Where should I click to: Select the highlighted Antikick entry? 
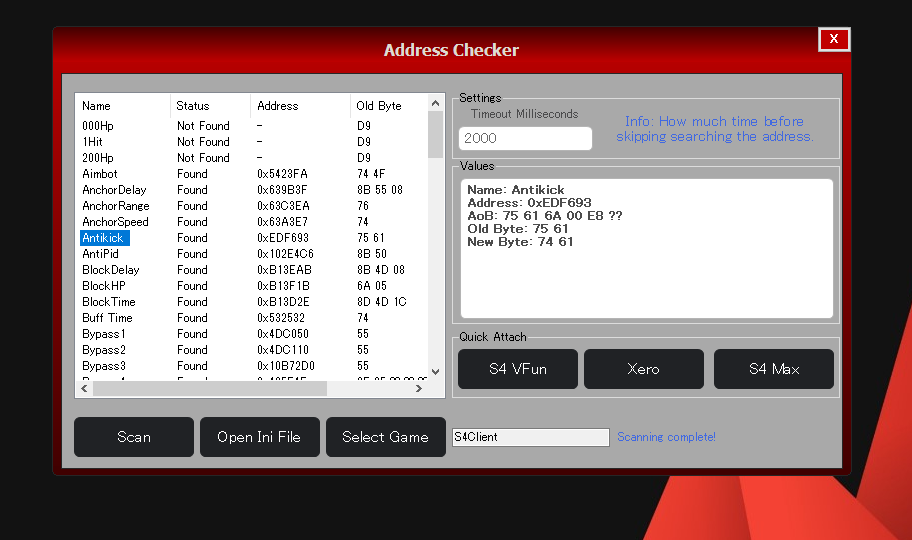click(103, 238)
